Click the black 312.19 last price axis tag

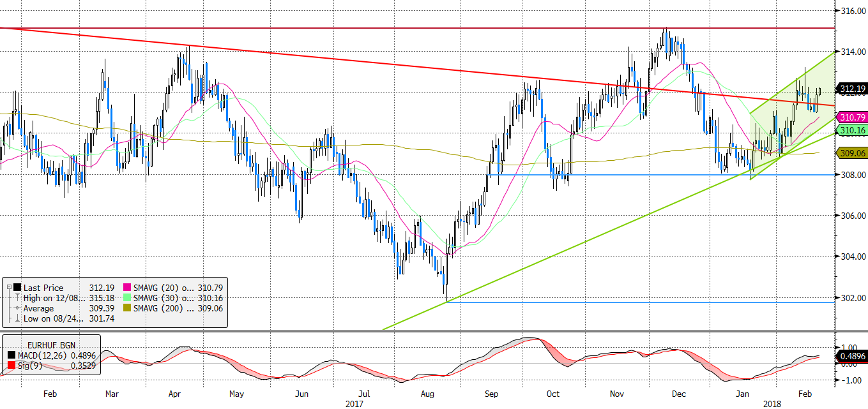(851, 89)
